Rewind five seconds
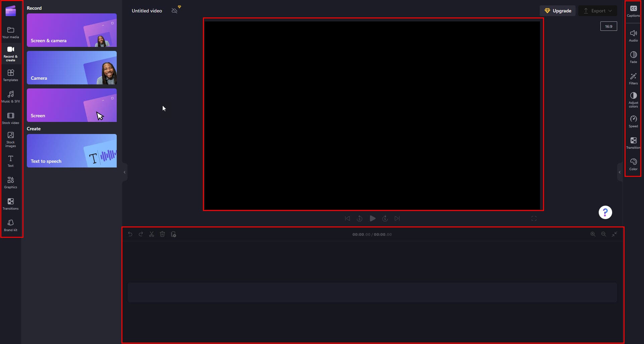This screenshot has height=344, width=644. pos(360,218)
